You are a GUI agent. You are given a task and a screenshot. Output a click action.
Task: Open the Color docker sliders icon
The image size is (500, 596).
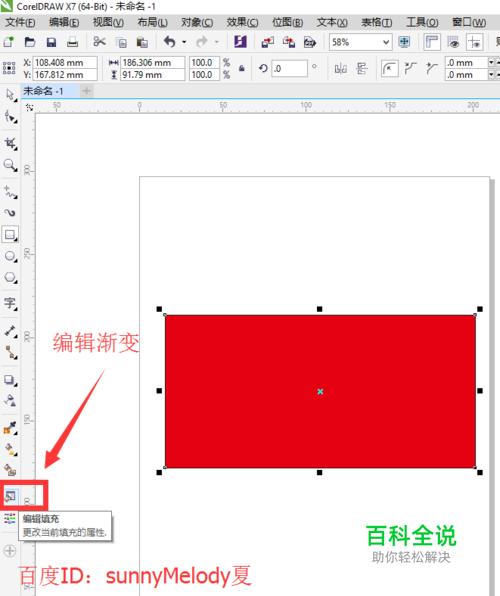10,518
